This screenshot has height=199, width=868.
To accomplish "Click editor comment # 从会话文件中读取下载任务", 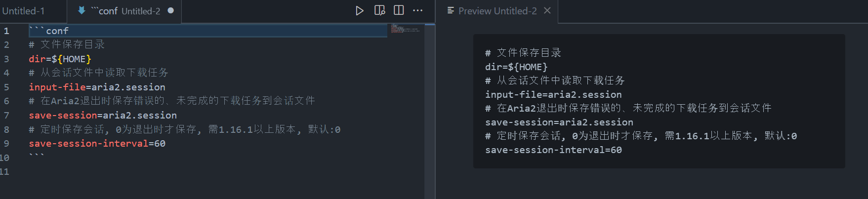I will point(98,73).
